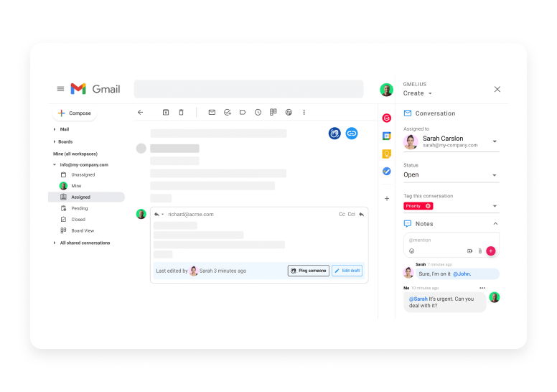Click the Edit draft button
The width and height of the screenshot is (557, 392).
coord(347,271)
